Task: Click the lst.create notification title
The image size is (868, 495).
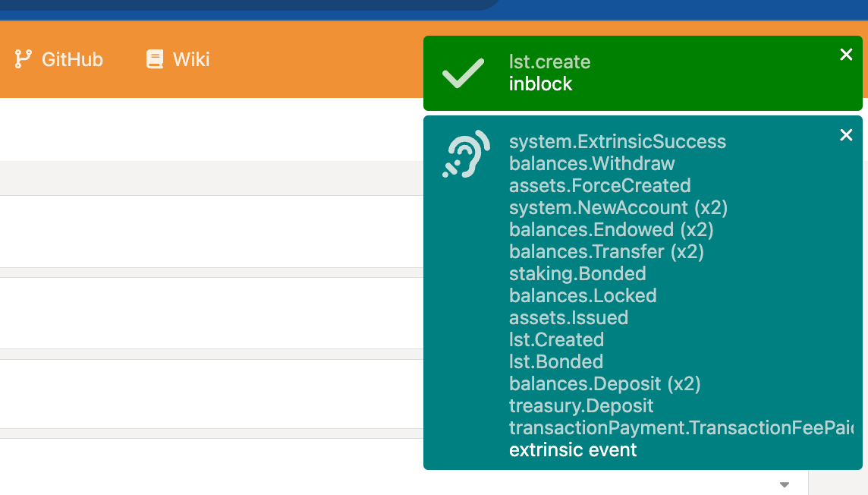Action: 549,62
